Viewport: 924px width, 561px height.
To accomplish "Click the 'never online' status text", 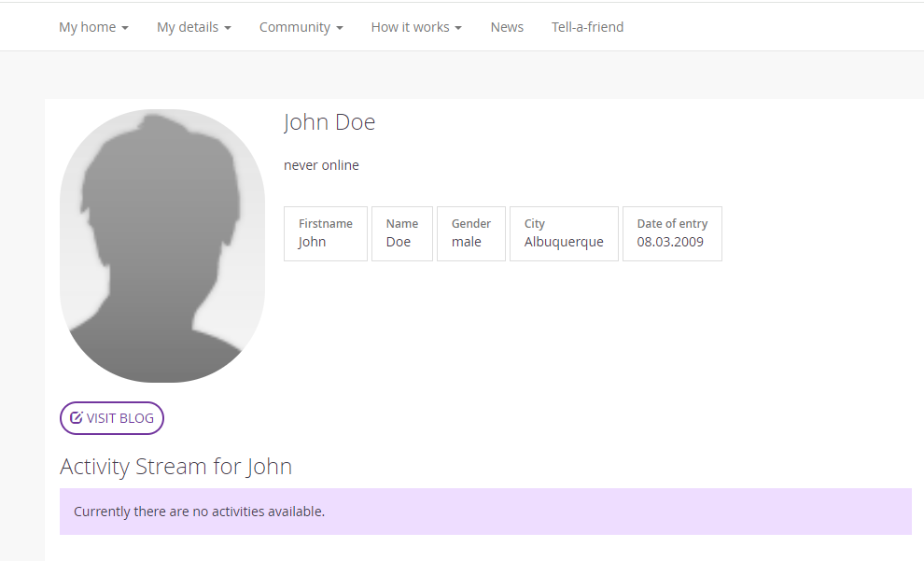I will [x=321, y=165].
